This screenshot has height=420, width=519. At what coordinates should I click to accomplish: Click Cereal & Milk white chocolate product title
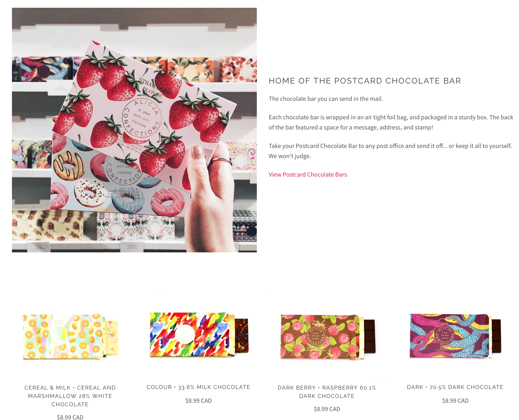[x=70, y=396]
